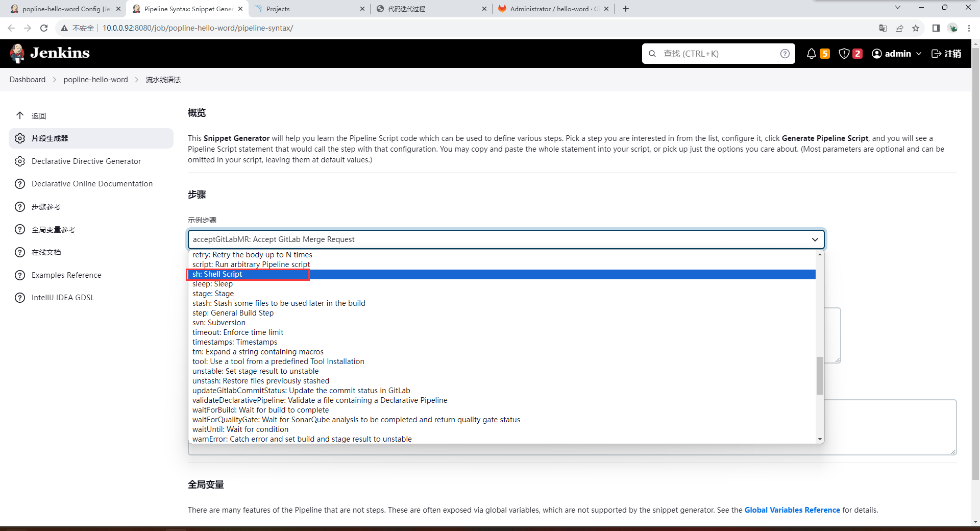The height and width of the screenshot is (531, 980).
Task: Select 'svn: Subversion' option
Action: tap(502, 323)
